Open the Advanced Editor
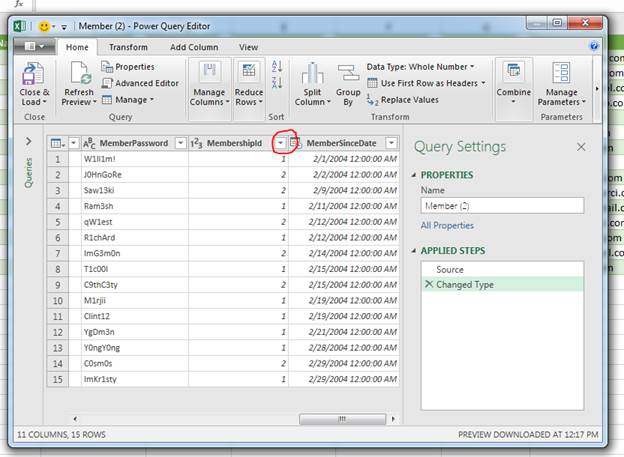Screen dimensions: 624x457 click(x=140, y=83)
